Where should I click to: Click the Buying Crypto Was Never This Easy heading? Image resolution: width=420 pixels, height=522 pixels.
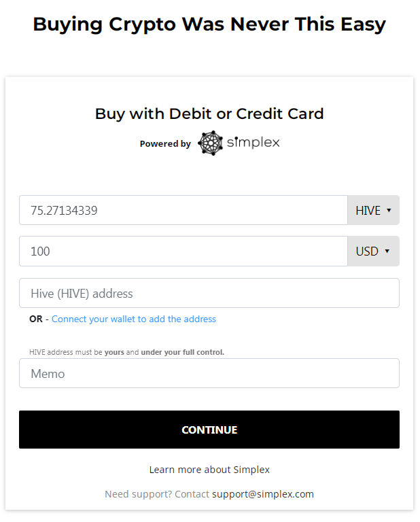[209, 24]
